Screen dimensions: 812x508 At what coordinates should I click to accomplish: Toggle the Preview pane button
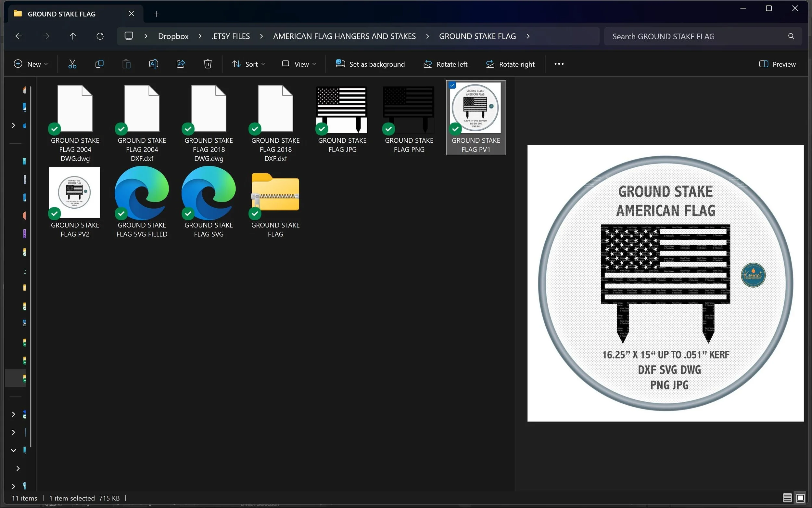coord(778,64)
